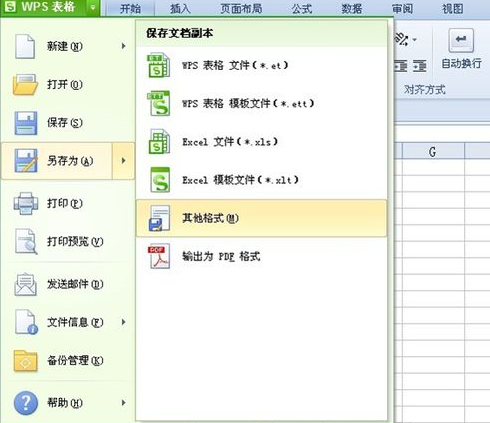This screenshot has width=490, height=423.
Task: Click the Excel *.xls file icon
Action: click(x=159, y=142)
